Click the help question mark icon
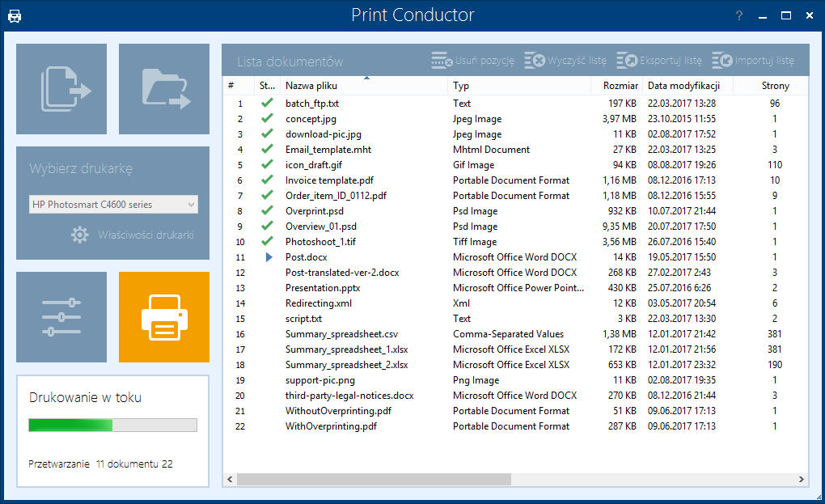This screenshot has width=825, height=504. point(739,16)
